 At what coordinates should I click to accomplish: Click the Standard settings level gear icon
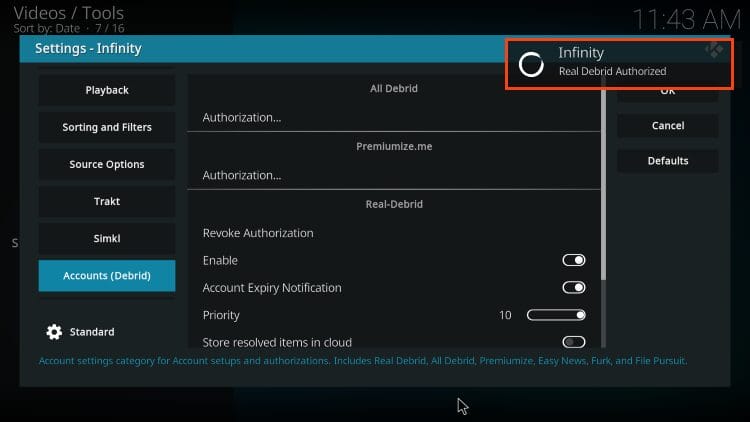click(x=54, y=332)
